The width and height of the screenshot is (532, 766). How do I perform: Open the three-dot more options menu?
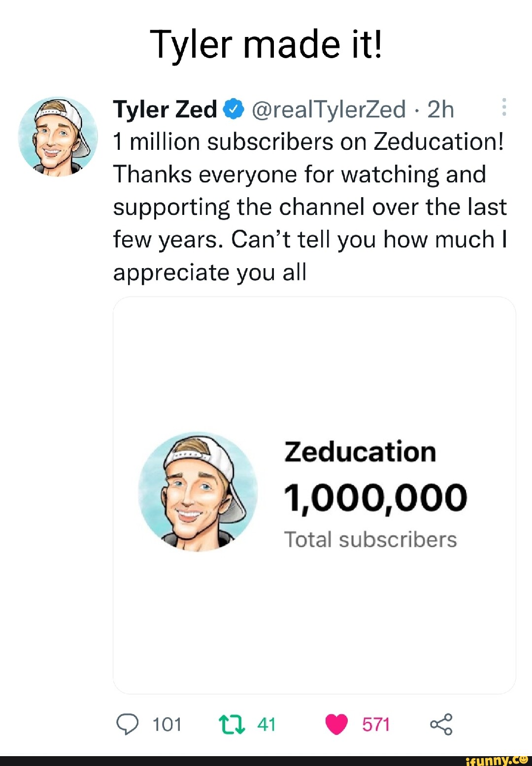[504, 107]
